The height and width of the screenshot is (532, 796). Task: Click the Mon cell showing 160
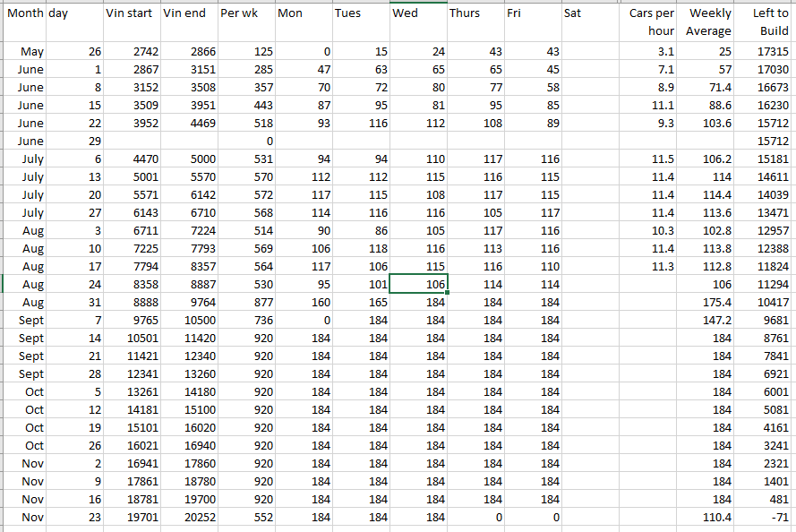(303, 303)
